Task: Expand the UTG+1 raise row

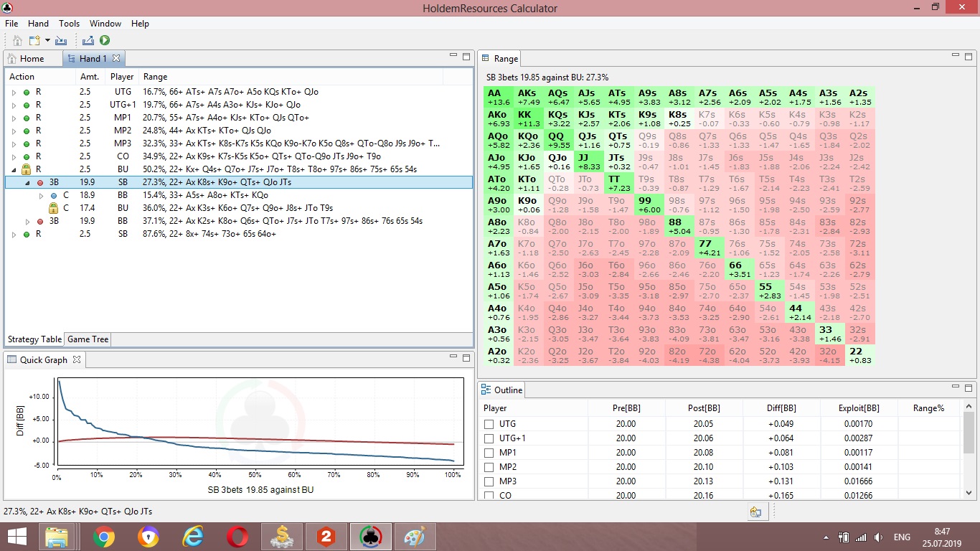Action: [14, 105]
